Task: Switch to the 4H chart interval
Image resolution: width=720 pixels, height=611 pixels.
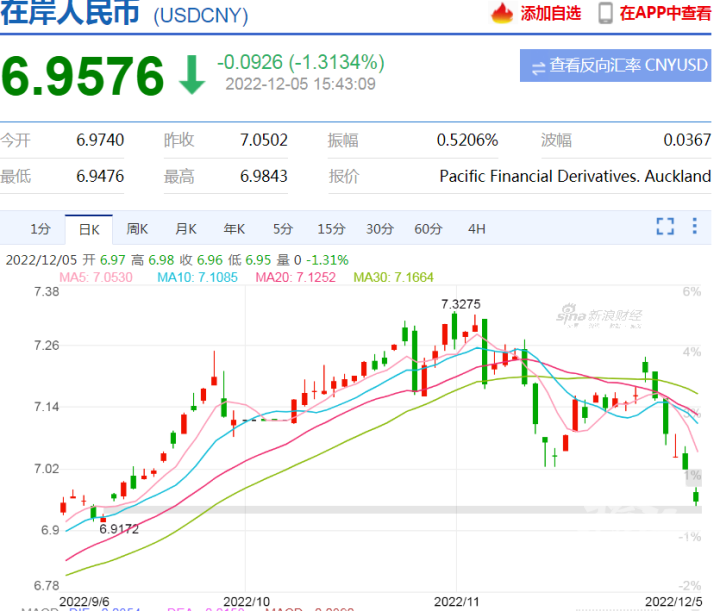Action: [x=477, y=229]
